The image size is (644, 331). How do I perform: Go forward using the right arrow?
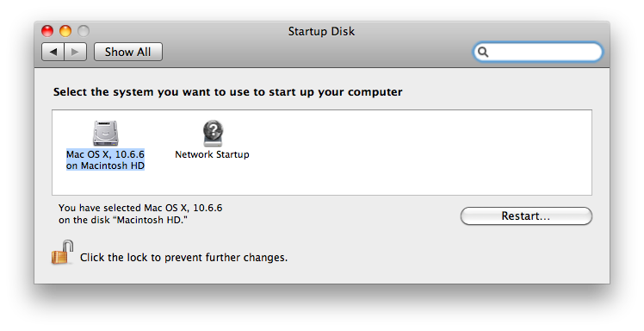[75, 52]
